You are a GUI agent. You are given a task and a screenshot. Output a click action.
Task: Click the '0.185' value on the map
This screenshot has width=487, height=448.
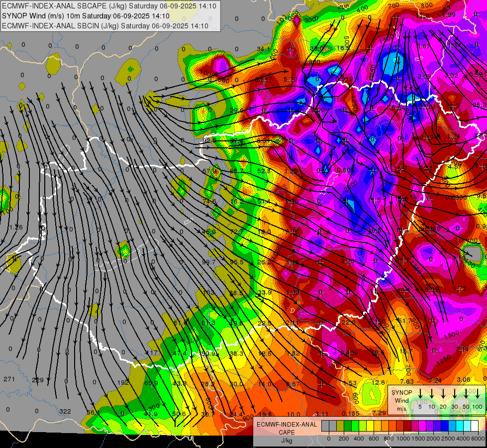click(x=351, y=413)
